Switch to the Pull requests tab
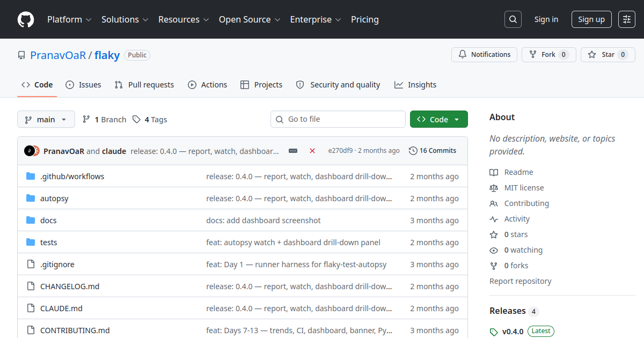 pos(144,85)
